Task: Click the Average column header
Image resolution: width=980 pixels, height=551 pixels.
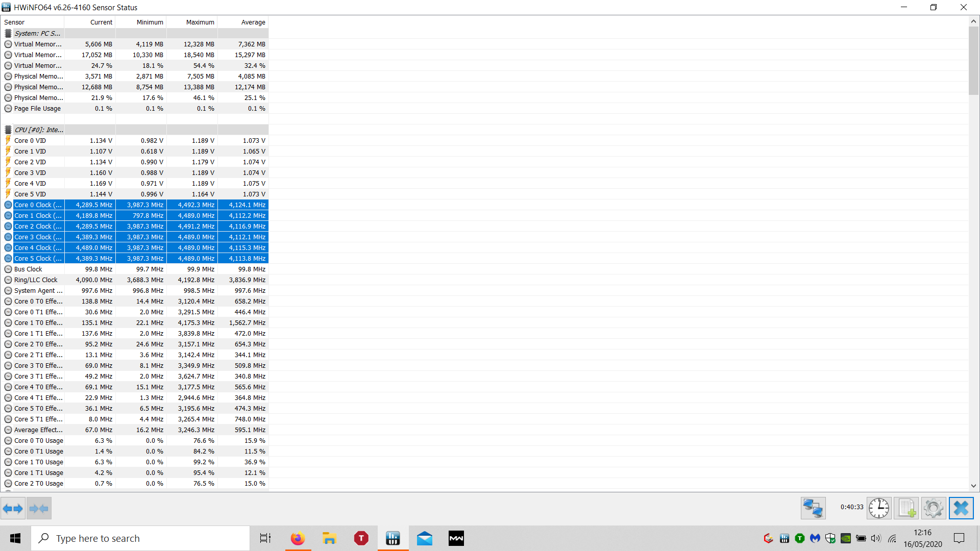Action: click(243, 22)
